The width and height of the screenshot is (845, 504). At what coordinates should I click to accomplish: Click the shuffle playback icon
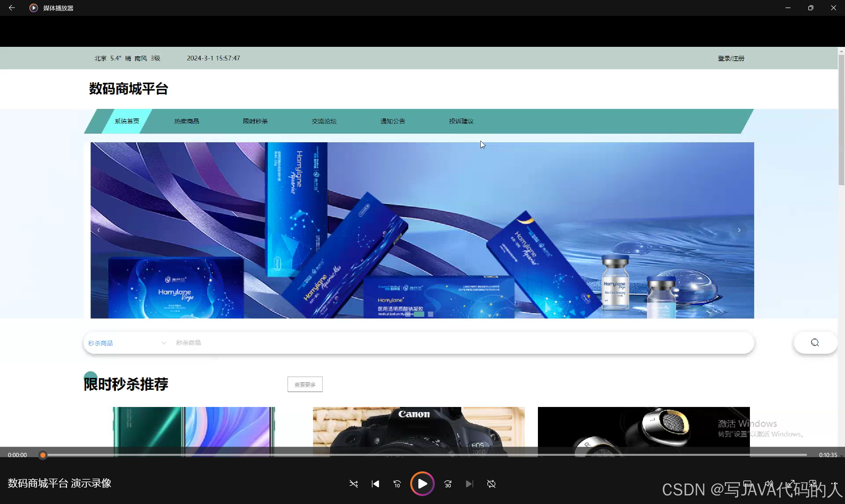pyautogui.click(x=353, y=484)
